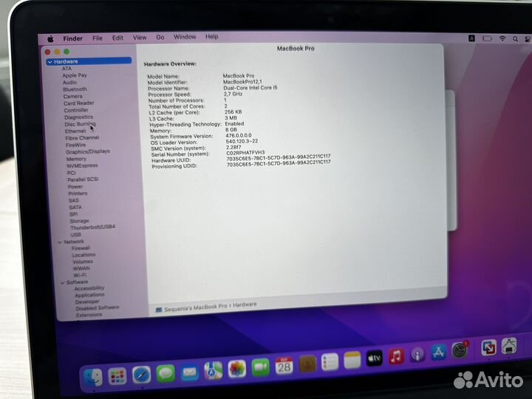Image resolution: width=532 pixels, height=399 pixels.
Task: Select Power in the sidebar
Action: [x=75, y=187]
